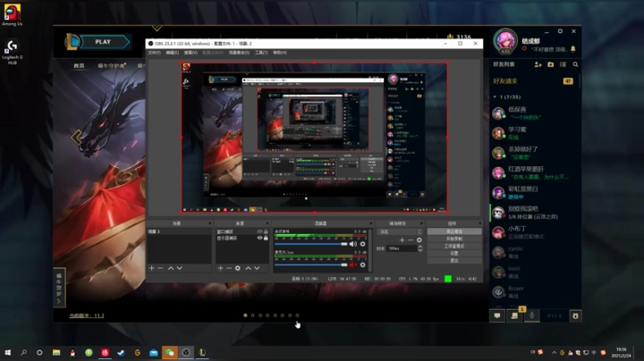Viewport: 644px width, 361px height.
Task: Move scene down with arrow icon
Action: (x=180, y=268)
